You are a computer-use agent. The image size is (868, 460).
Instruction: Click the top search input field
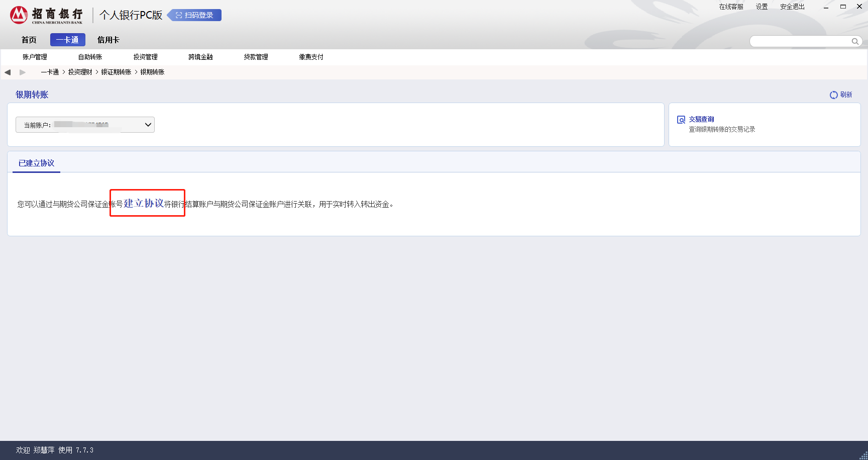(x=799, y=41)
